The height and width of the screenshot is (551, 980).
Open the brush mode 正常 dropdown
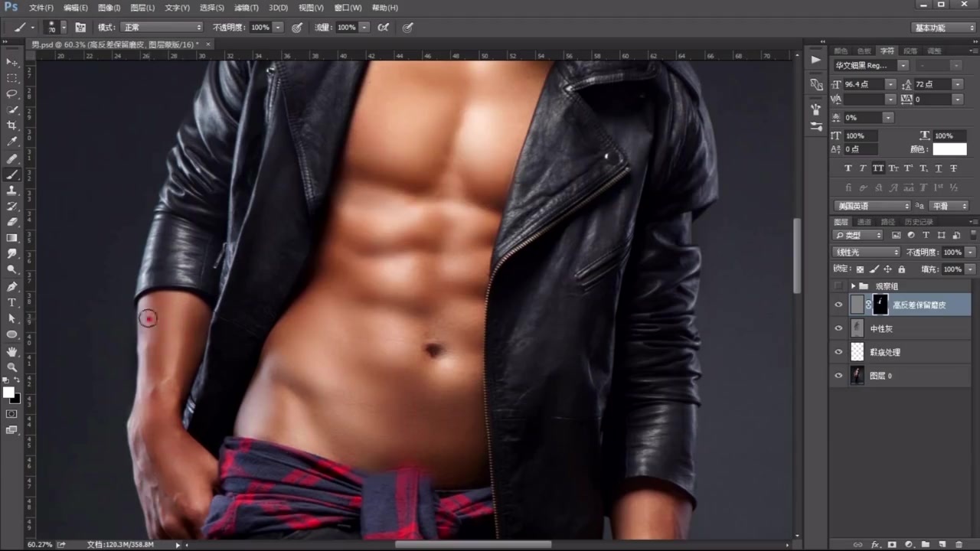162,27
